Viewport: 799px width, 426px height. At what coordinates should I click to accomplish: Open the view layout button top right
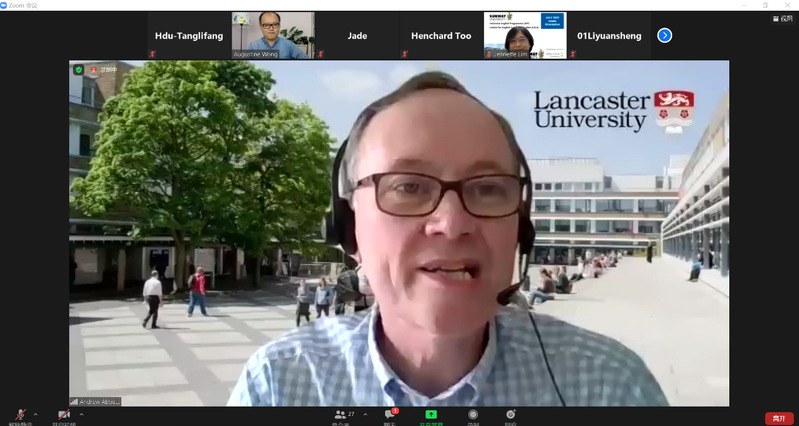pyautogui.click(x=783, y=18)
